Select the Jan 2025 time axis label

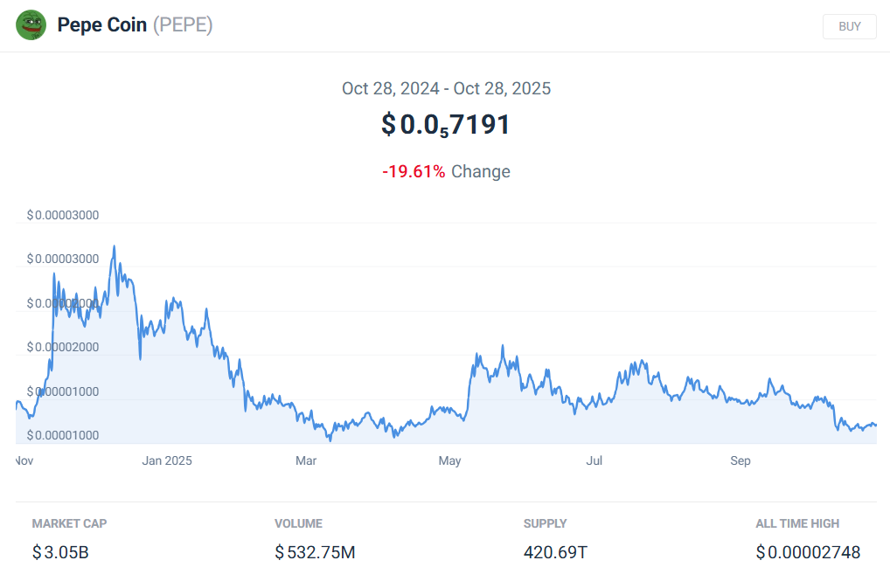point(167,460)
